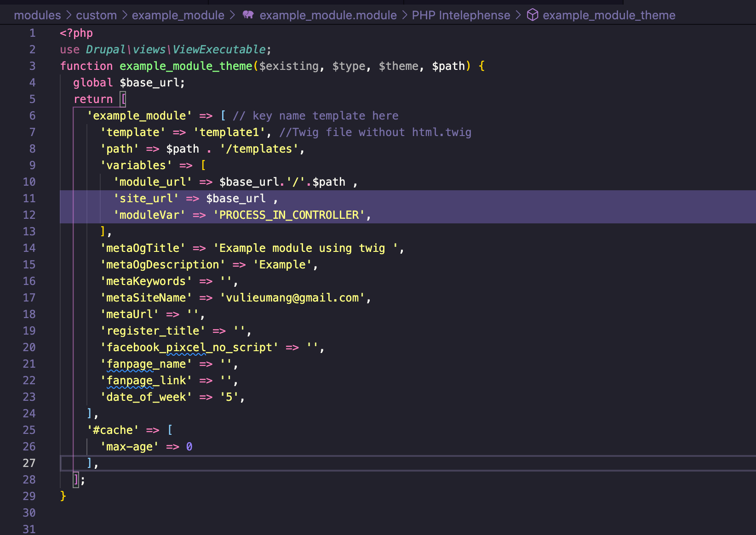Expand chevron after custom breadcrumb
Image resolution: width=756 pixels, height=535 pixels.
coord(125,15)
